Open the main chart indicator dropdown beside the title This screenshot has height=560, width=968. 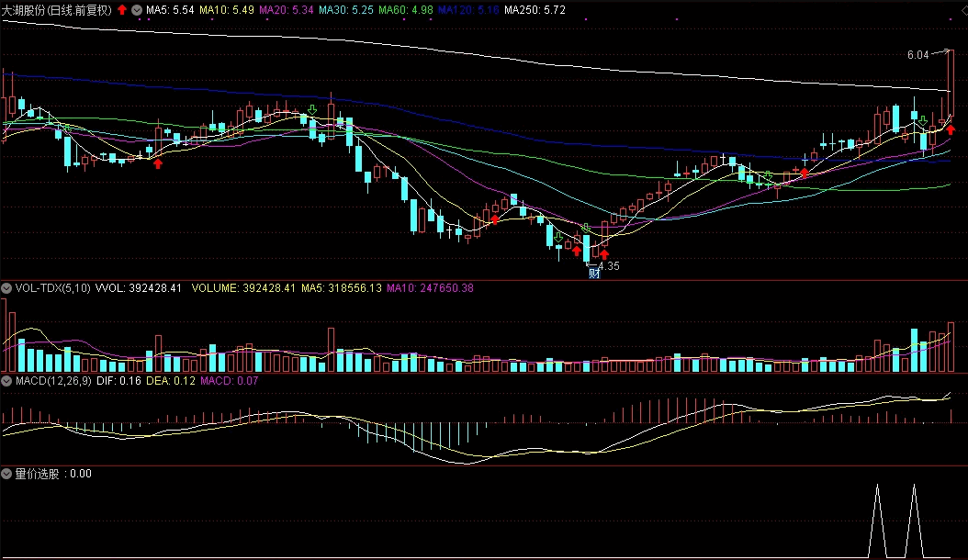(137, 10)
